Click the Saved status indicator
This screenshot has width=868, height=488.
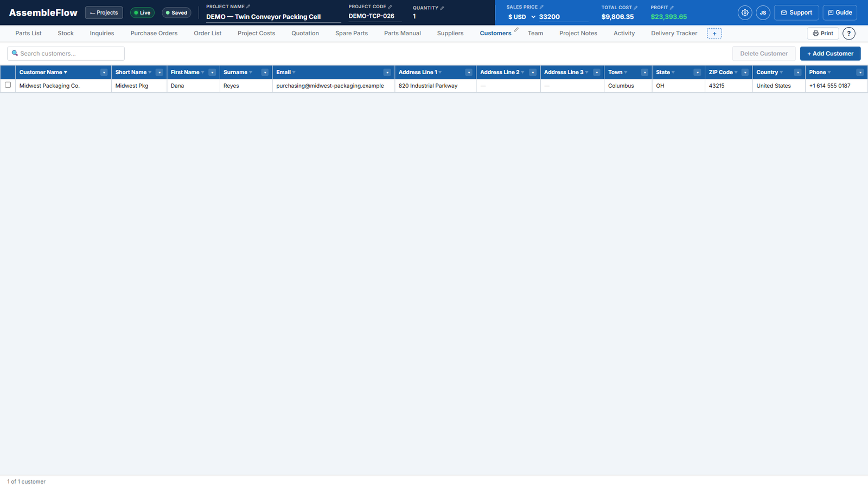point(176,12)
